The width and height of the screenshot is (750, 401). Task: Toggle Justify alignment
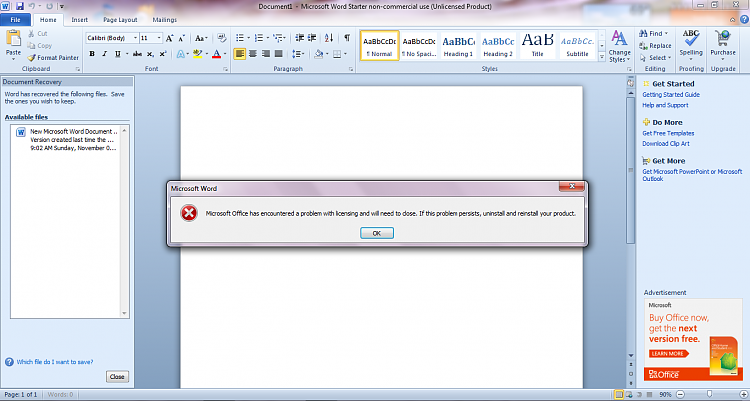tap(278, 54)
